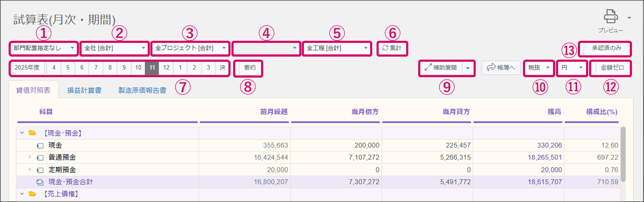Toggle the 承認済のみ filter
This screenshot has height=202, width=644.
point(606,48)
